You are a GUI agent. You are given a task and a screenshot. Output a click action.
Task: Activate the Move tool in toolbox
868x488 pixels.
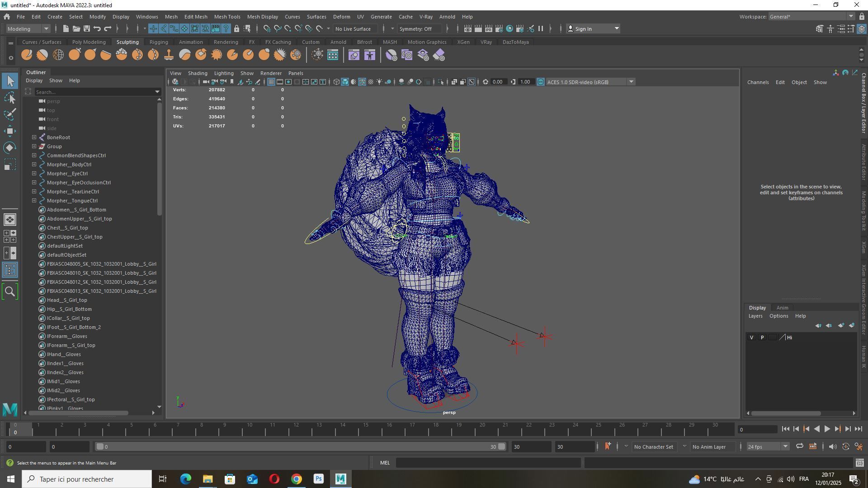pyautogui.click(x=10, y=131)
